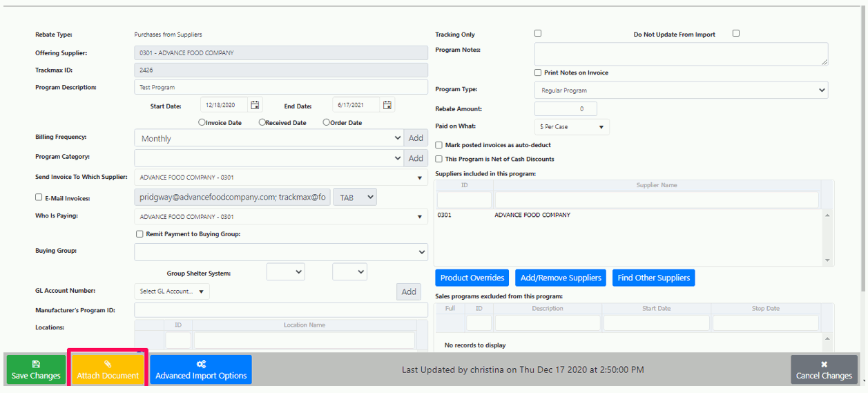Enable the Tracking Only checkbox
The image size is (868, 393).
click(x=538, y=33)
